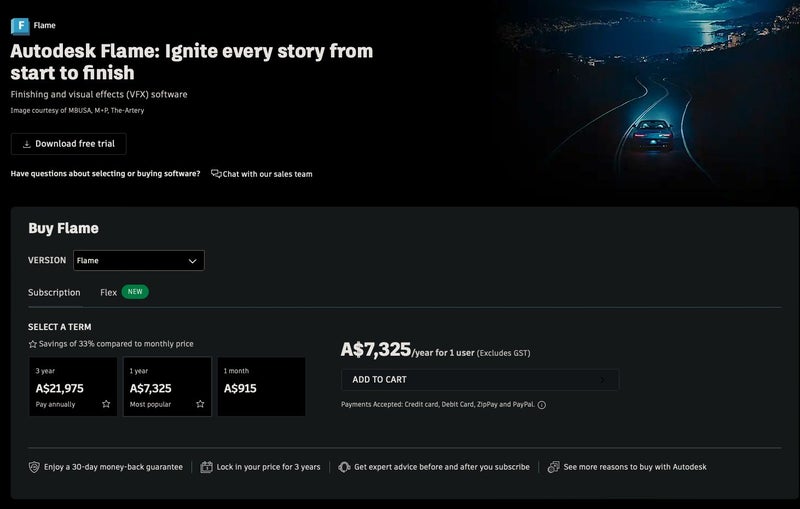Image resolution: width=800 pixels, height=509 pixels.
Task: Open the Flame version dropdown
Action: (138, 261)
